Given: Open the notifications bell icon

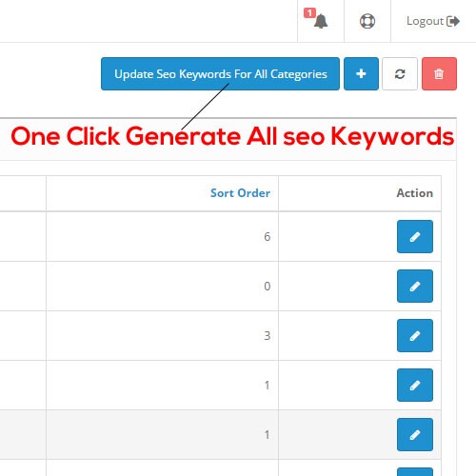Looking at the screenshot, I should tap(321, 22).
